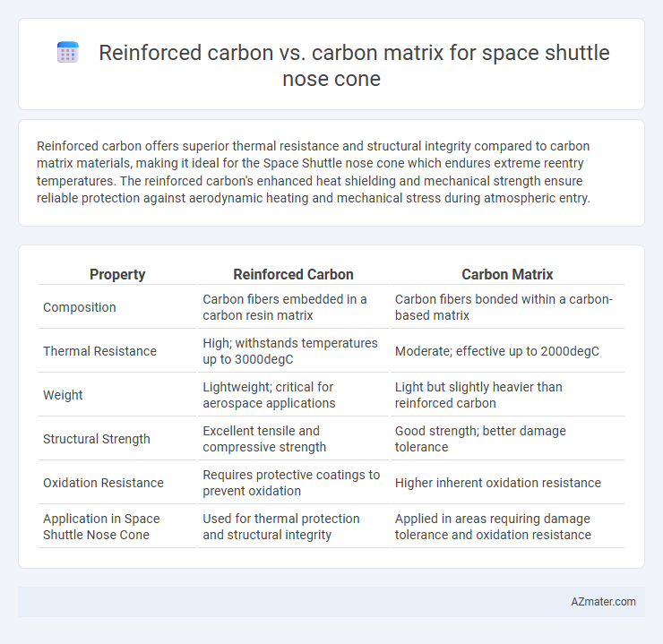Select the 'Application in Space Shuttle Nose Cone' row label

101,527
